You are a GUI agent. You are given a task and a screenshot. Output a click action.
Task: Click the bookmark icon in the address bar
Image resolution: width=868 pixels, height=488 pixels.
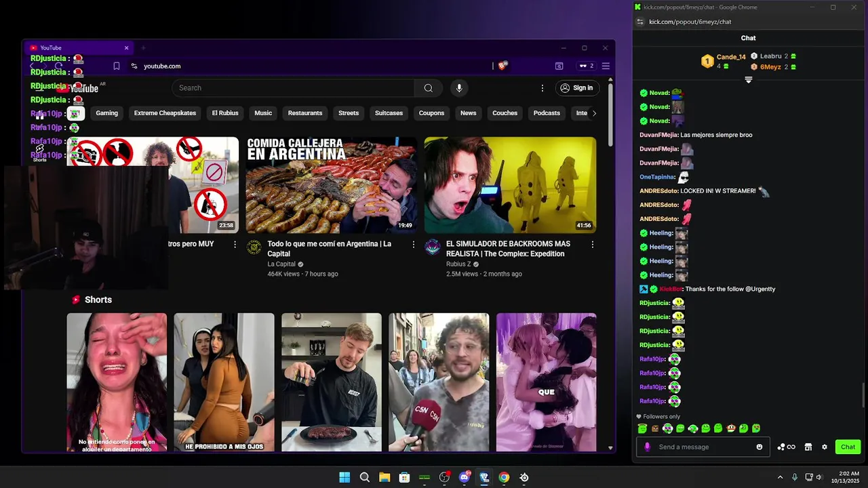click(x=117, y=66)
